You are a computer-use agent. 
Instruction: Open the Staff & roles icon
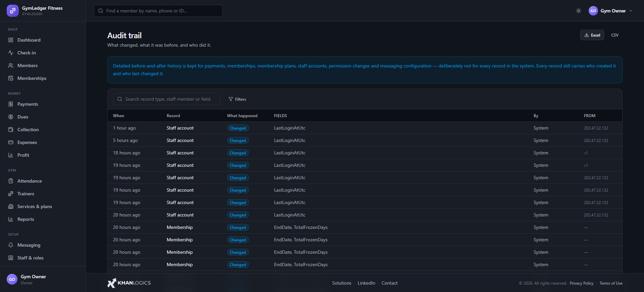(x=11, y=258)
